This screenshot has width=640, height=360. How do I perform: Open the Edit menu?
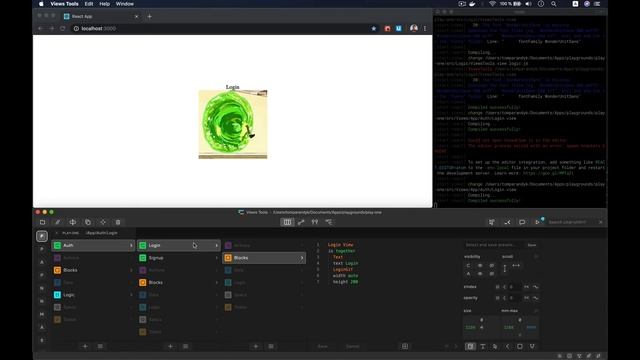pos(89,4)
